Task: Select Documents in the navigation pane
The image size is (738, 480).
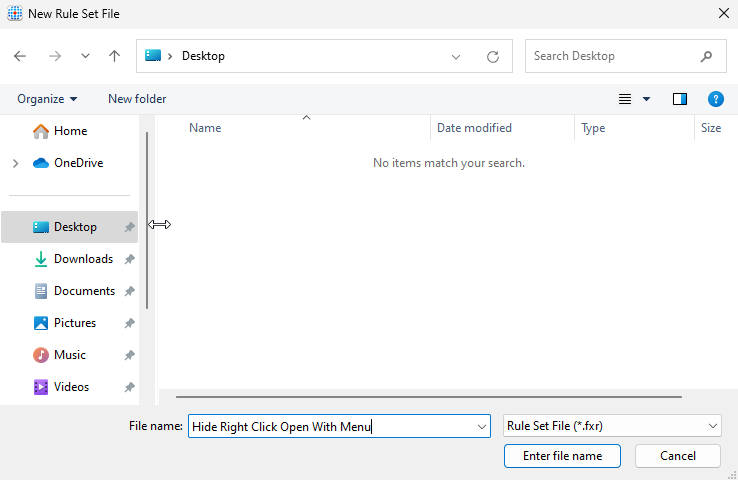Action: click(84, 291)
